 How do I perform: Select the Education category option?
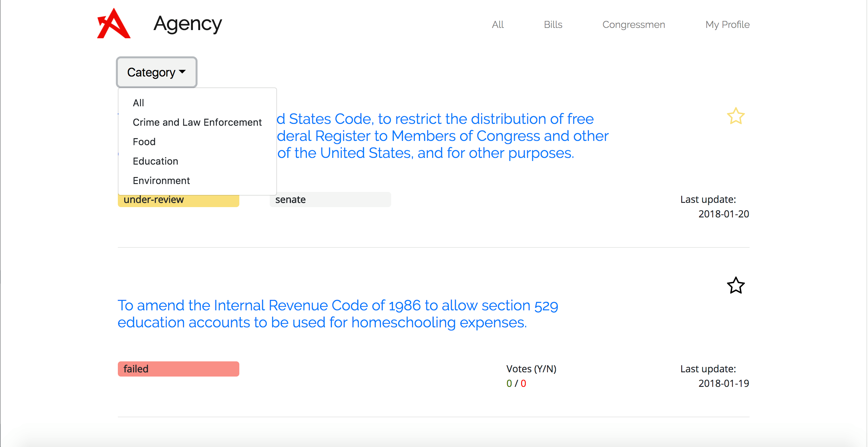(x=155, y=161)
